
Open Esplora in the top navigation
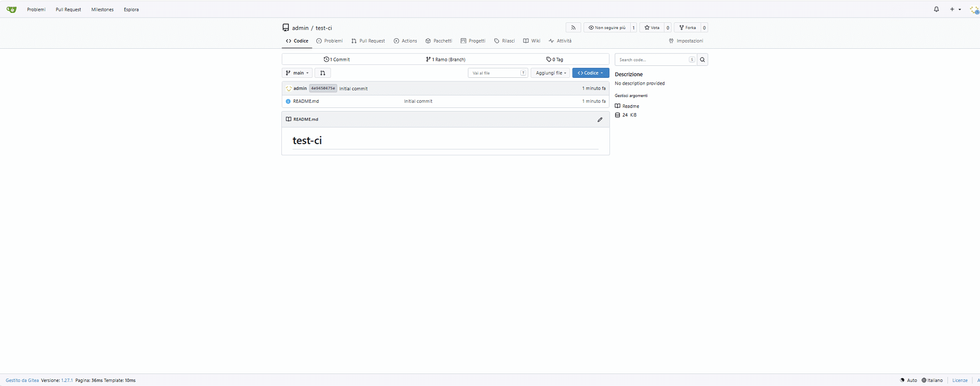coord(131,9)
